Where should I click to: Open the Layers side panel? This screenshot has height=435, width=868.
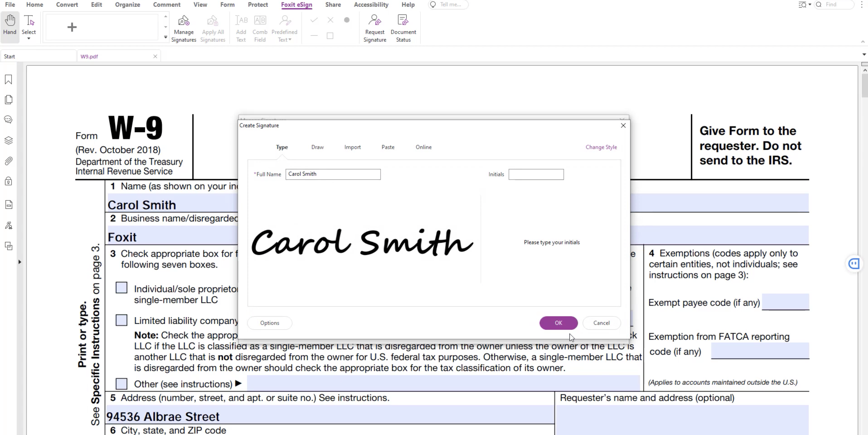(9, 140)
